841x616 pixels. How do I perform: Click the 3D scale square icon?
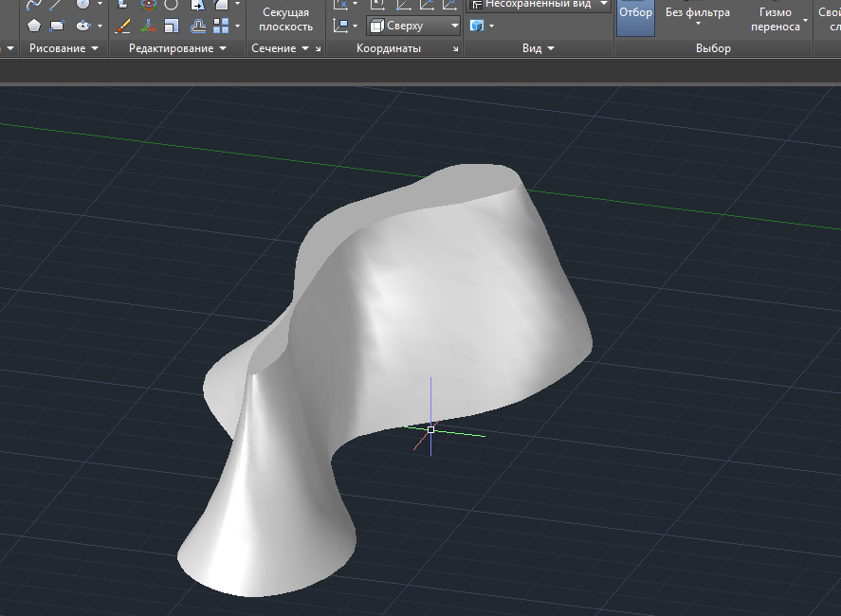[x=172, y=26]
